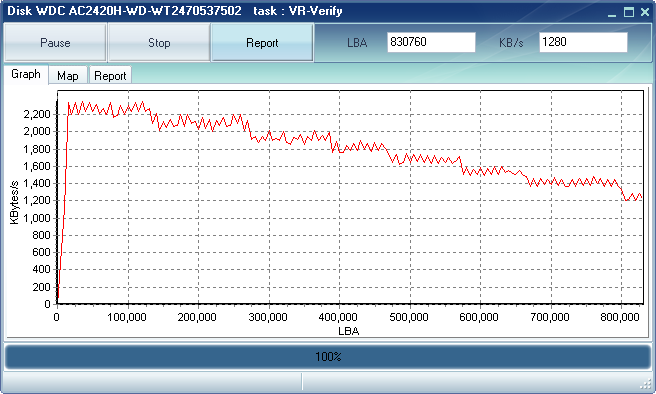Image resolution: width=656 pixels, height=394 pixels.
Task: Maximize the disk task window
Action: pyautogui.click(x=628, y=13)
